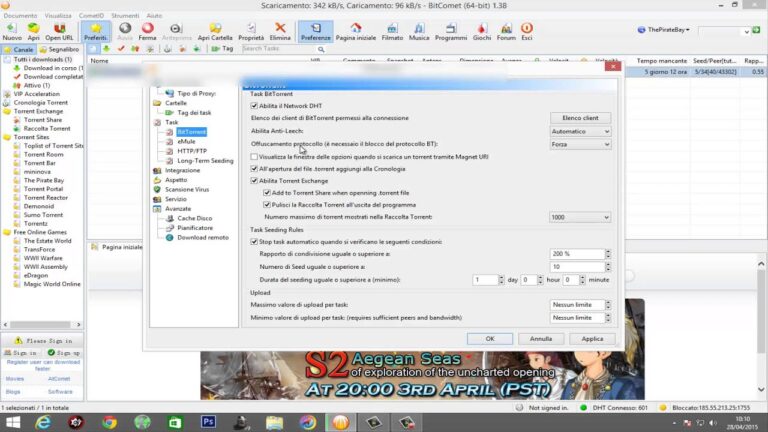Click the Elenco client button
This screenshot has width=768, height=432.
tap(580, 118)
